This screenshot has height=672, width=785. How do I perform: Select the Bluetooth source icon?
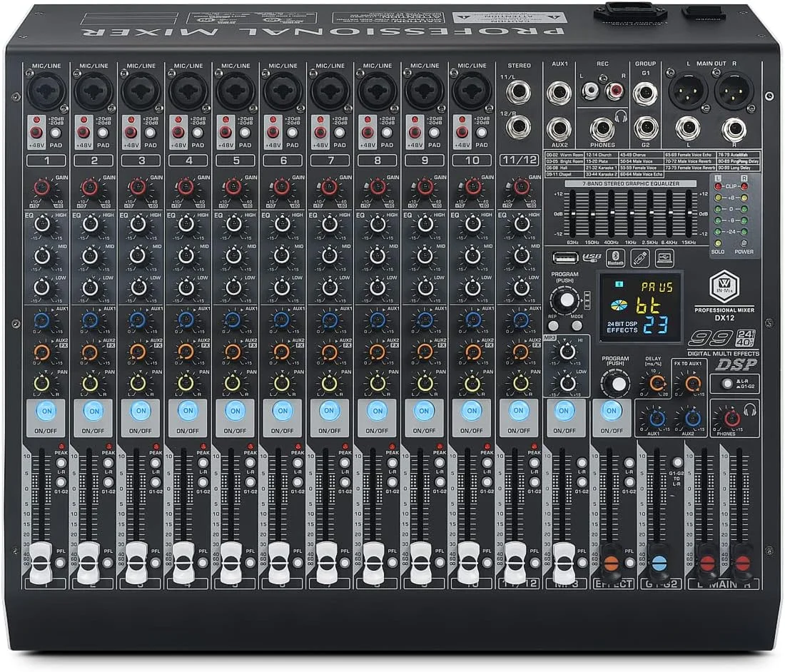click(x=616, y=258)
